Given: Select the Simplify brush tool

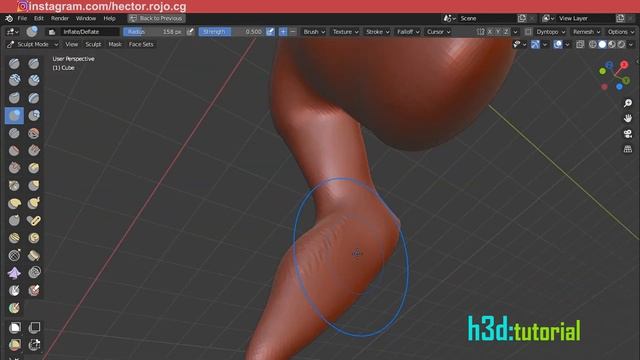Looking at the screenshot, I should point(34,273).
